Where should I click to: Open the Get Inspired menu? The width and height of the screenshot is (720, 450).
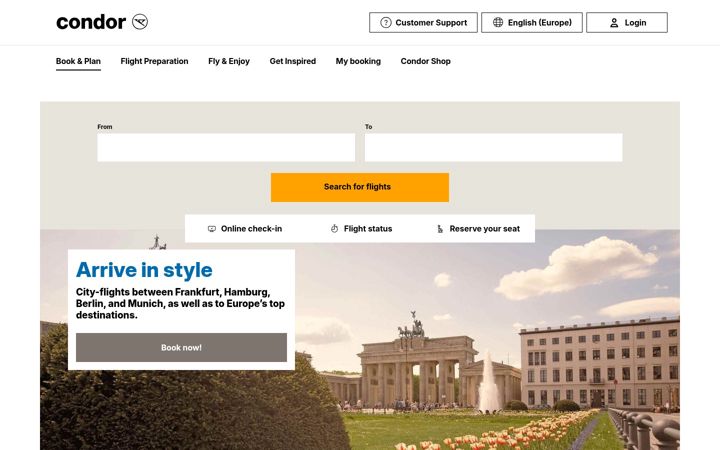tap(292, 61)
